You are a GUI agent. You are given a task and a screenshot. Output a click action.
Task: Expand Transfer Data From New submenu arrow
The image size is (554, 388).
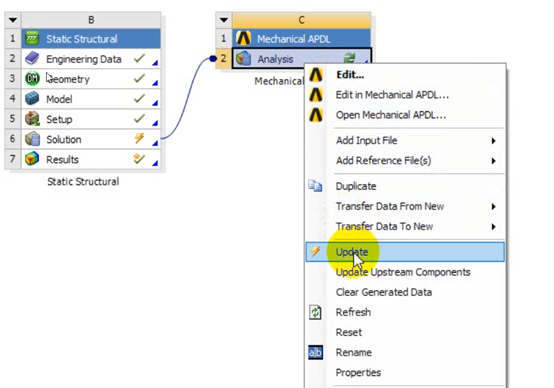[x=494, y=206]
